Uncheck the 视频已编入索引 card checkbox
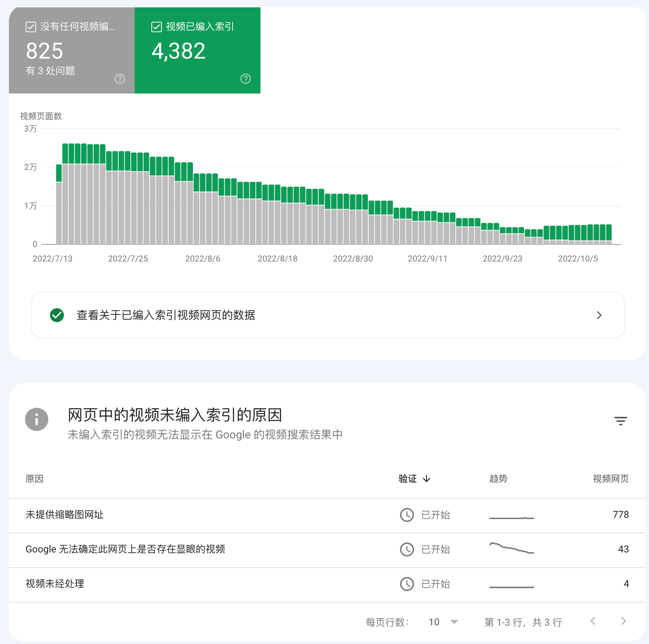 click(x=156, y=27)
